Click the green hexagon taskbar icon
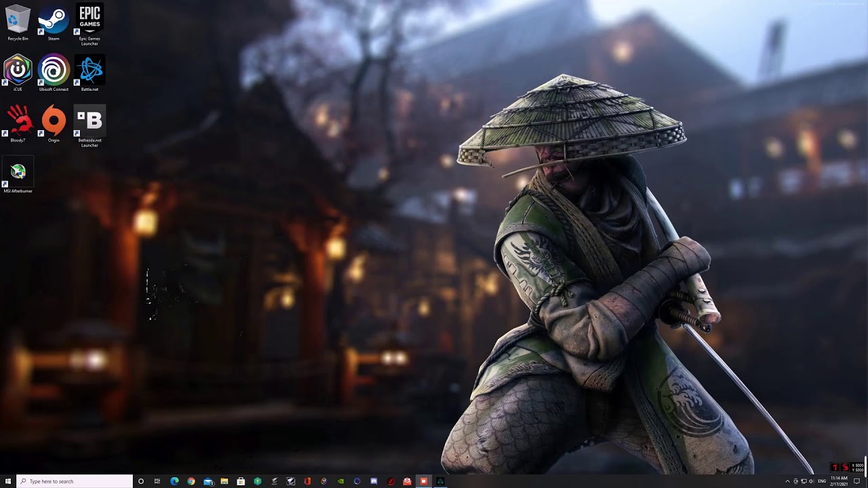Image resolution: width=868 pixels, height=488 pixels. tap(258, 481)
